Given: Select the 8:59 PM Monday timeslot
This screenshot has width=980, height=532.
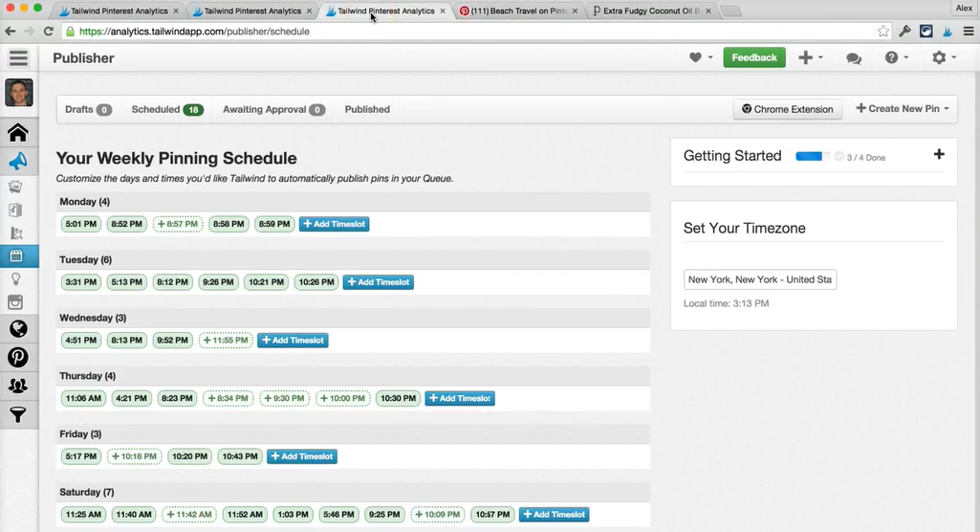Looking at the screenshot, I should [274, 224].
